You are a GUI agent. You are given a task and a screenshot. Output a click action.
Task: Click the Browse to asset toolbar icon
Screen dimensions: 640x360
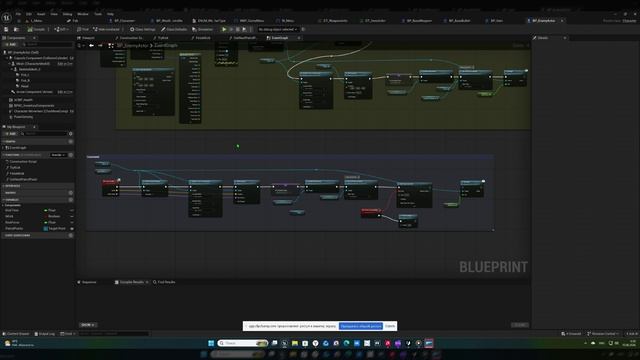tap(16, 29)
